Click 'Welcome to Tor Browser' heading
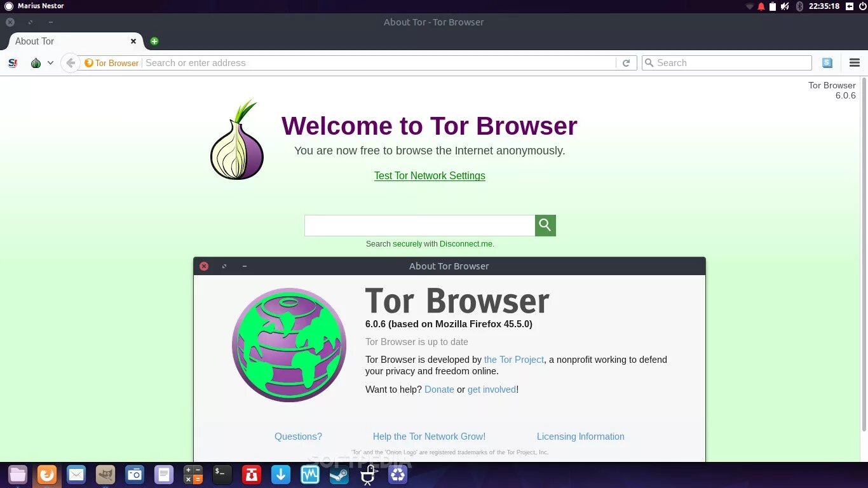The image size is (868, 488). pyautogui.click(x=430, y=126)
